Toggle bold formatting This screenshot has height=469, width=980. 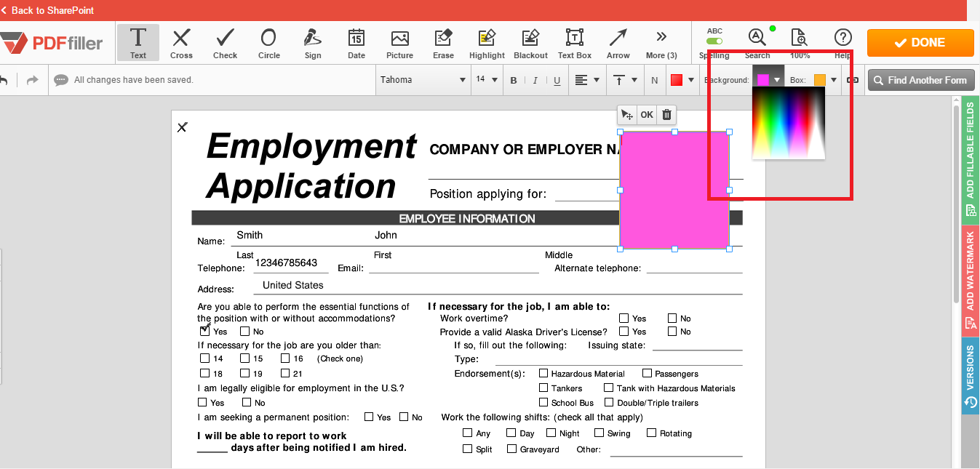coord(514,80)
